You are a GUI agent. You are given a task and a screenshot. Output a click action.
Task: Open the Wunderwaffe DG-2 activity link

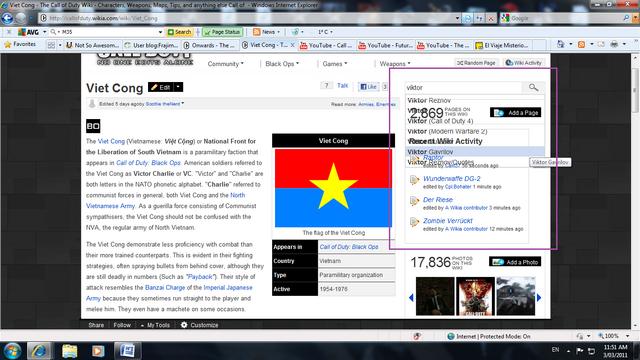[x=451, y=178]
